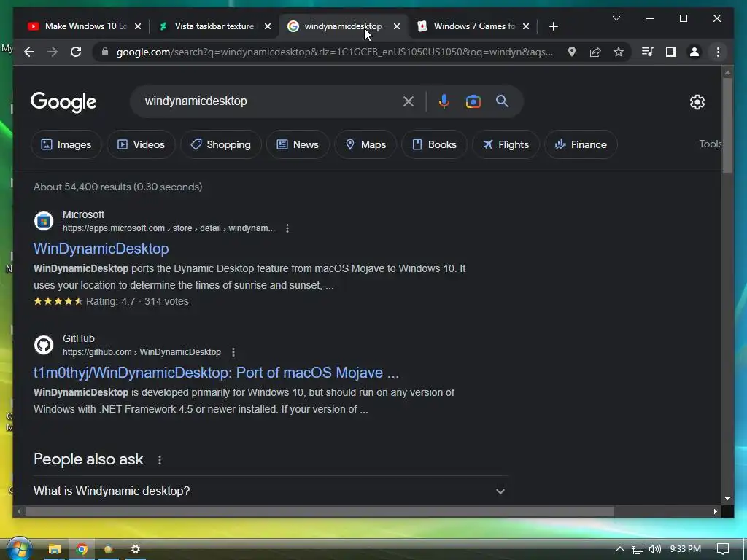Open the Chrome profile avatar icon

tap(694, 52)
